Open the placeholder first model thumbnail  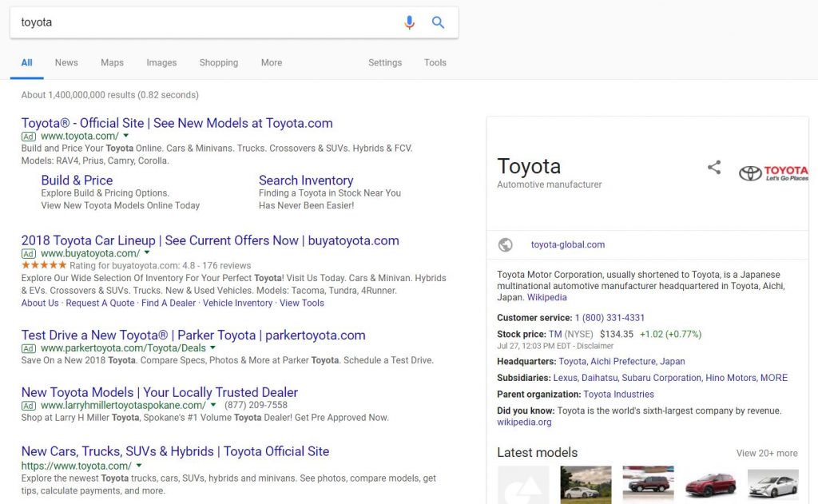tap(522, 485)
